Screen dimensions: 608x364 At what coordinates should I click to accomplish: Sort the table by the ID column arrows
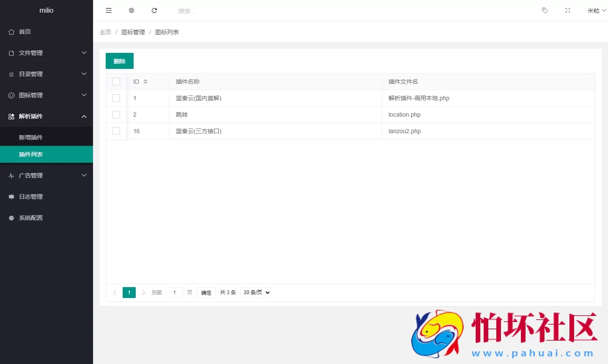[x=145, y=81]
